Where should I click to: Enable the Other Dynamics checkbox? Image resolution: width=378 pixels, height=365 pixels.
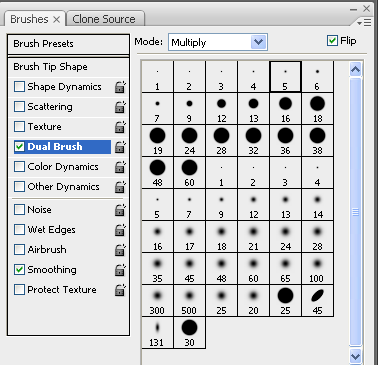19,187
